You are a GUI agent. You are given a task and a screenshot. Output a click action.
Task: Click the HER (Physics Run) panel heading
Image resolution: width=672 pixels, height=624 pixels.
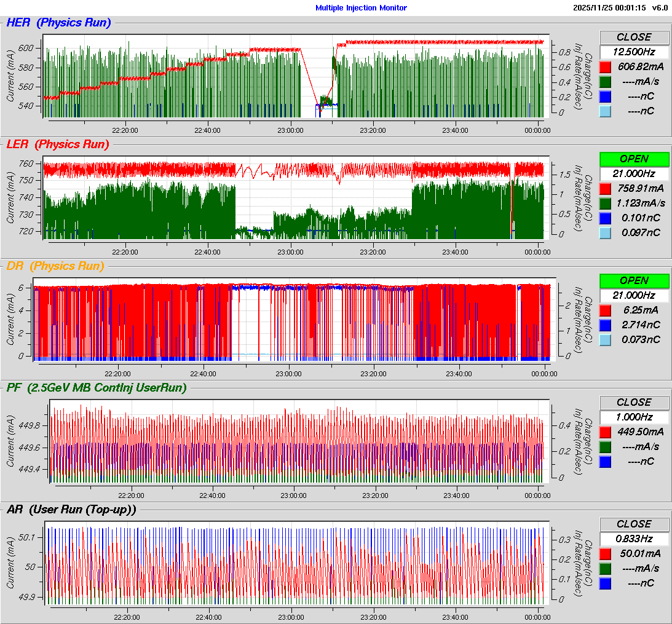pos(58,23)
